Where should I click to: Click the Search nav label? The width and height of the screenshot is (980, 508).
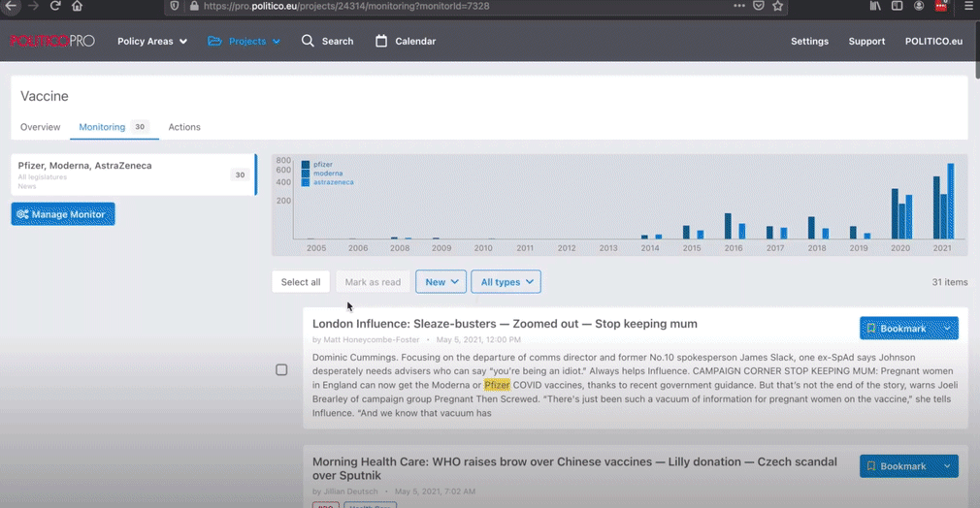(338, 42)
